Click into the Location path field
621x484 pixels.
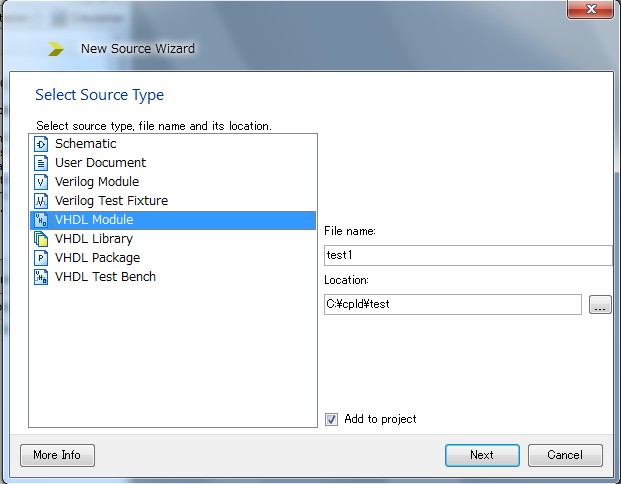coord(453,305)
